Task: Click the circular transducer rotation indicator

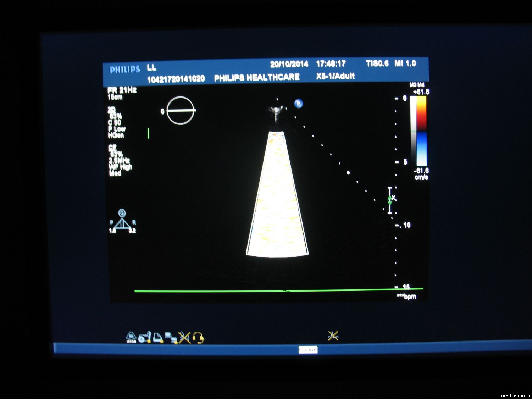Action: (180, 111)
